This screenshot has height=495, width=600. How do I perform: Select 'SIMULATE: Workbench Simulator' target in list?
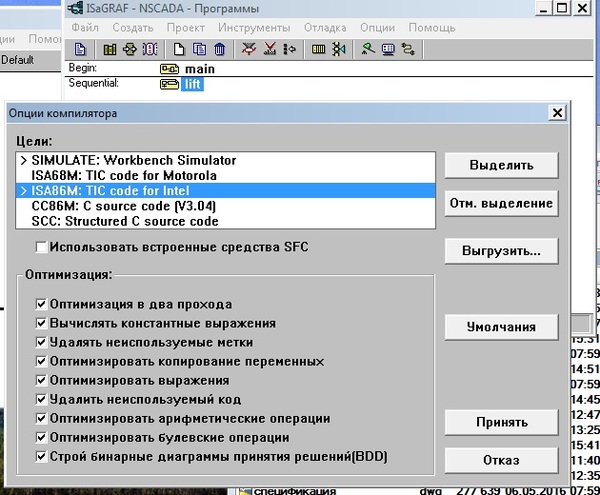(x=134, y=160)
